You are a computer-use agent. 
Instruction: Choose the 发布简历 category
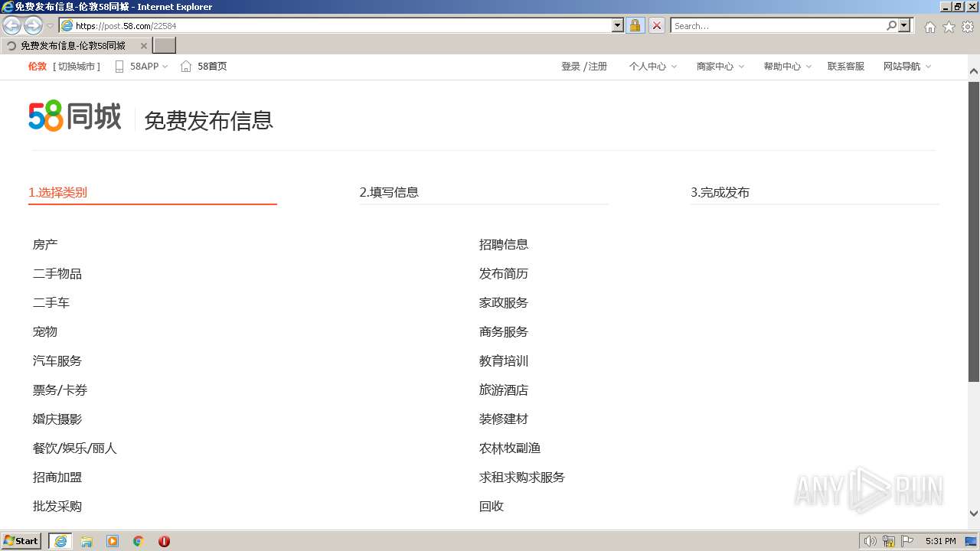504,274
